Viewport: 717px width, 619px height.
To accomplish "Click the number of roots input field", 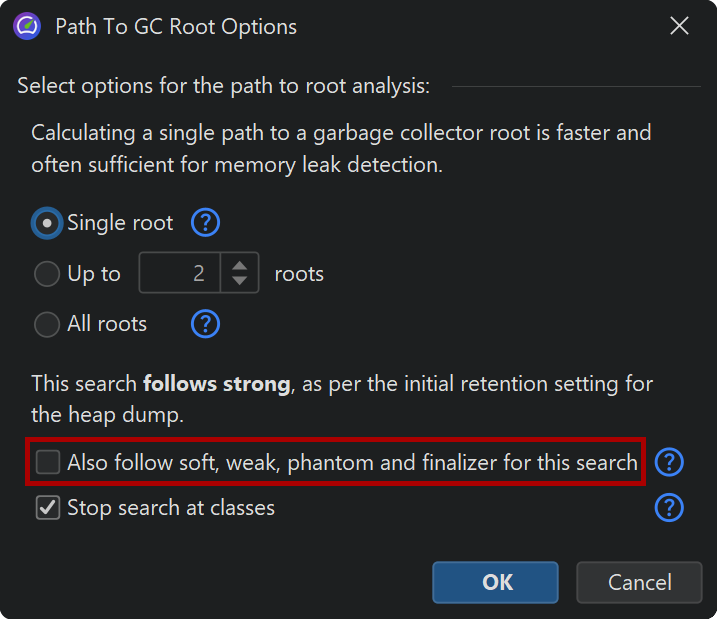I will 180,273.
